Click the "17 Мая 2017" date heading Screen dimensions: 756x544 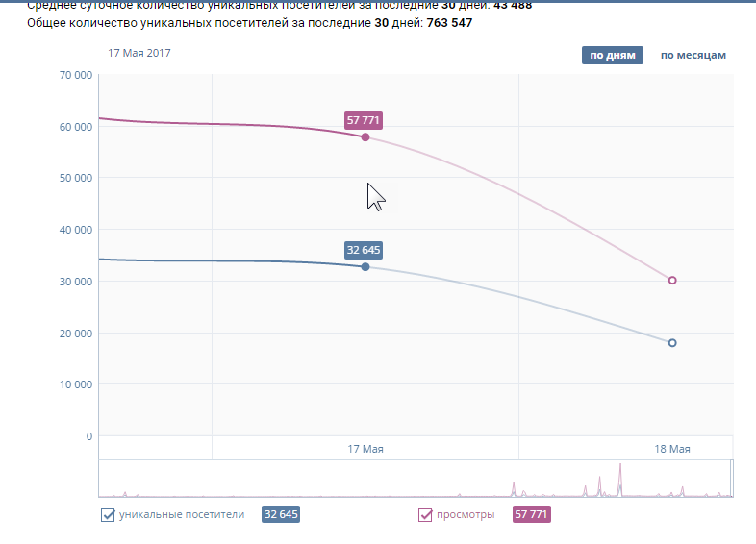pos(139,53)
